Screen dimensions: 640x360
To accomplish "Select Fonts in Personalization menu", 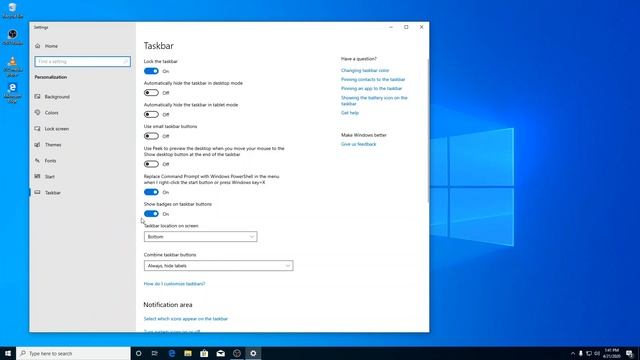I will pyautogui.click(x=51, y=160).
